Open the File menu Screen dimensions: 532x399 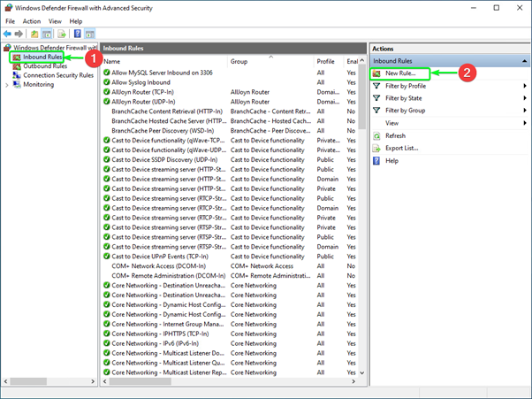[x=11, y=21]
